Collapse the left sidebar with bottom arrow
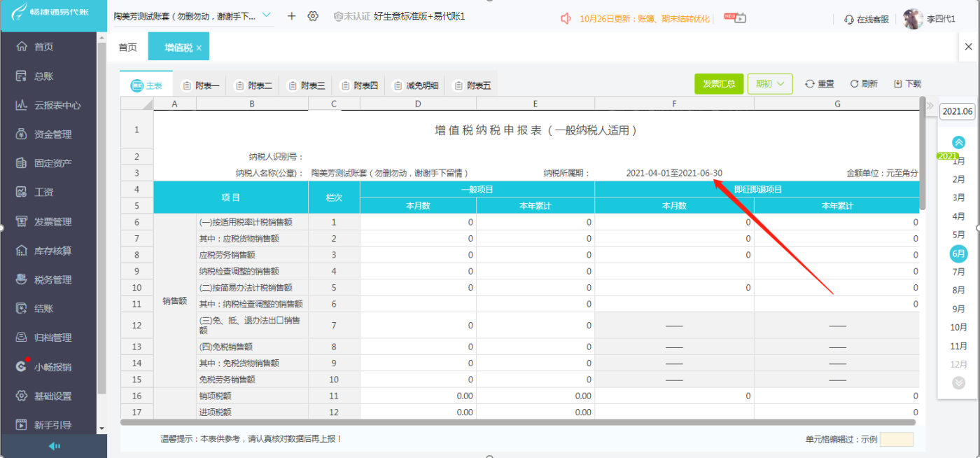 click(53, 446)
